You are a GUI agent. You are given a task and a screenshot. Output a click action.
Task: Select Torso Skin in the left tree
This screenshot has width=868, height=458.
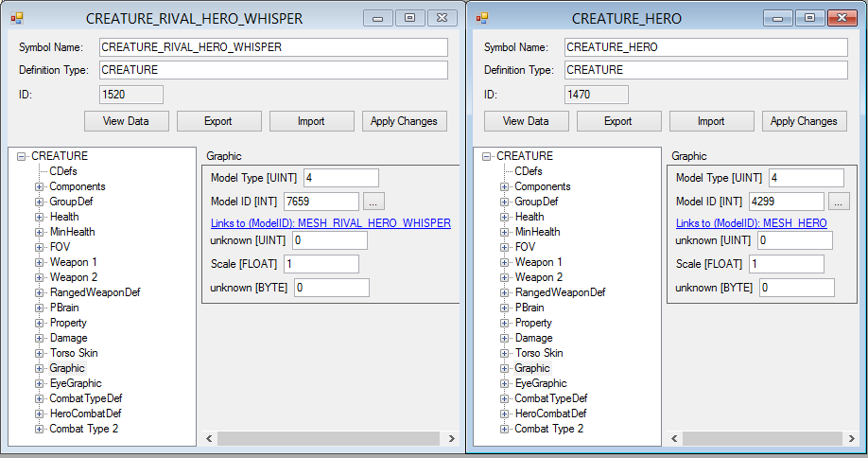tap(73, 353)
